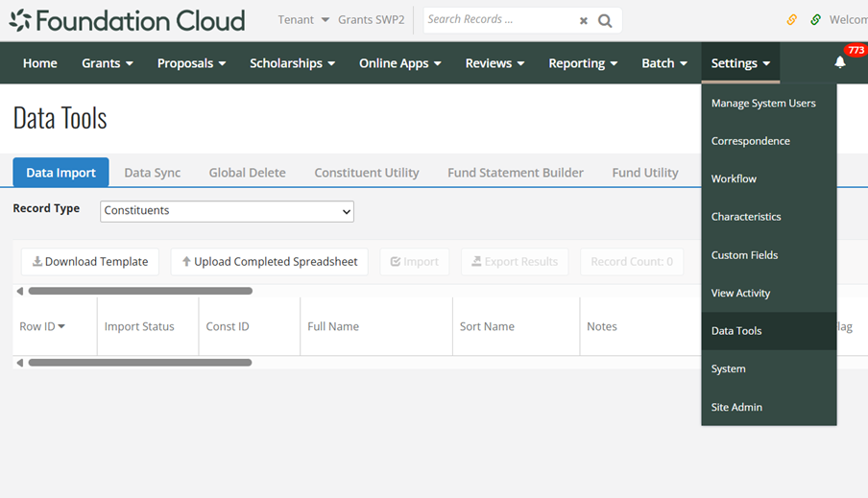This screenshot has height=498, width=868.
Task: Collapse the Settings menu
Action: pos(740,63)
